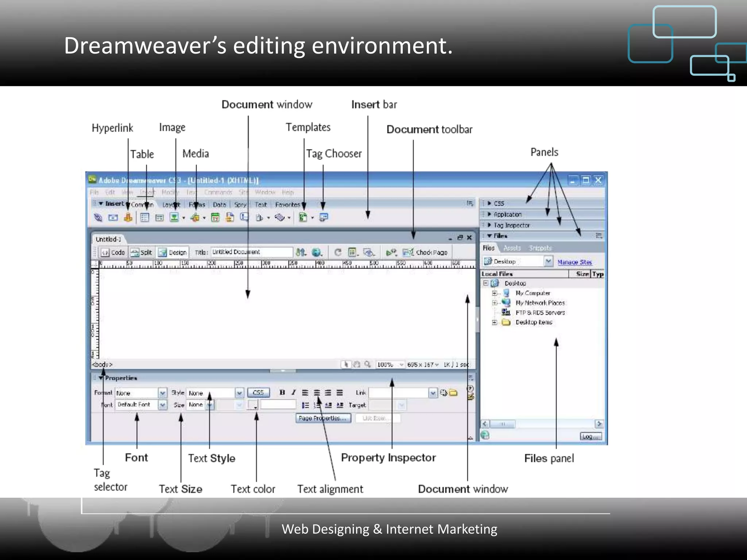
Task: Toggle Align Center text alignment
Action: (317, 393)
